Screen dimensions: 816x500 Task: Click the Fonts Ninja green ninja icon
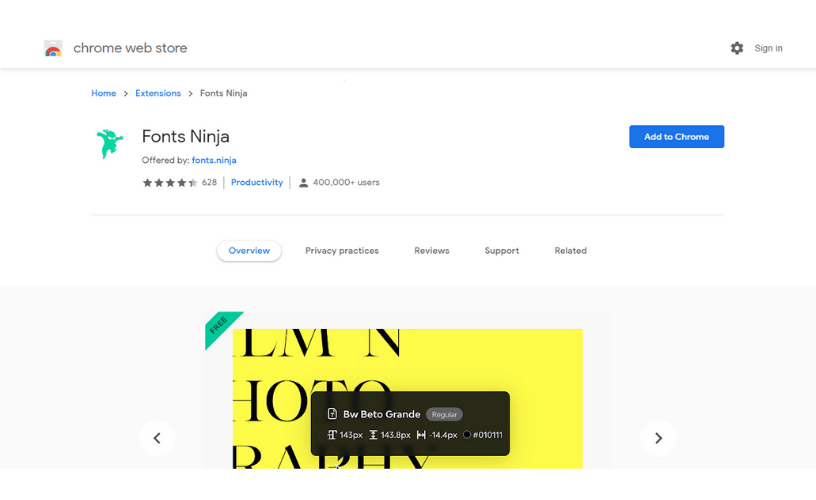110,144
